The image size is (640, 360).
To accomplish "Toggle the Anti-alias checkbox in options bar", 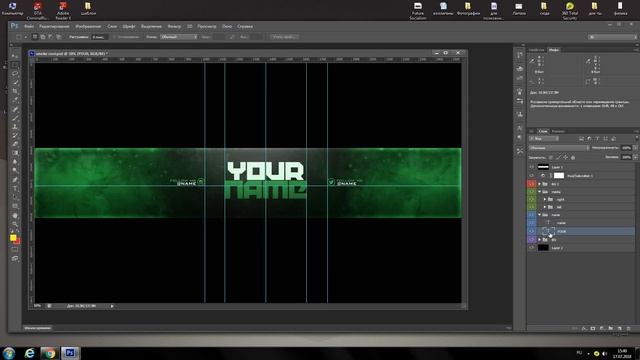I will (115, 37).
